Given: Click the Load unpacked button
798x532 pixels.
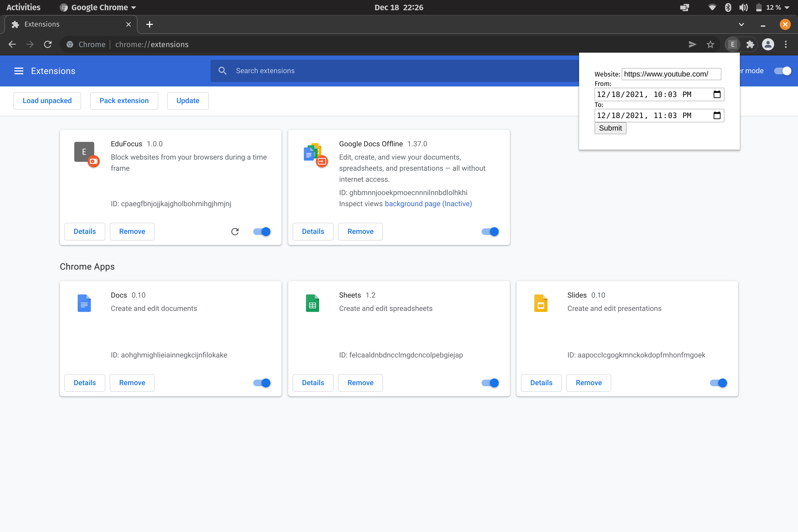Looking at the screenshot, I should [x=47, y=101].
